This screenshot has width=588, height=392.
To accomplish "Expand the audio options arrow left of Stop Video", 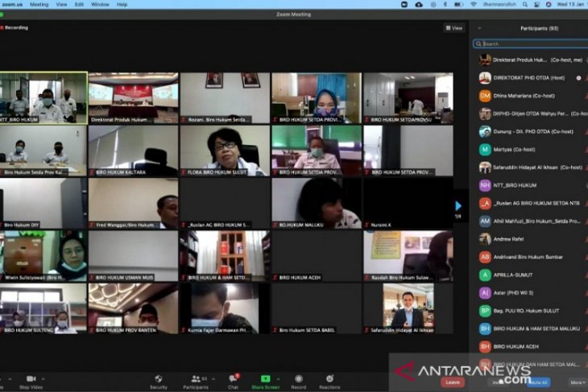I will [x=10, y=379].
